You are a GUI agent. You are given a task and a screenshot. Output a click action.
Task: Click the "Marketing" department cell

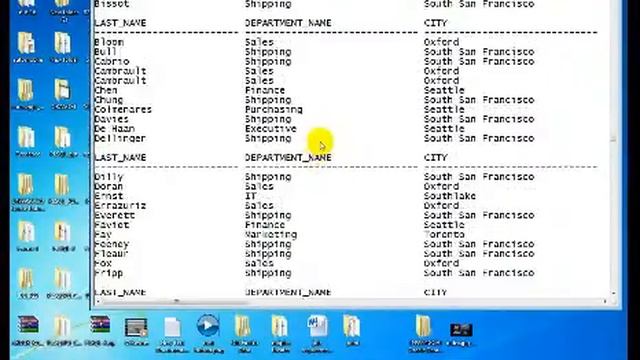[x=271, y=235]
